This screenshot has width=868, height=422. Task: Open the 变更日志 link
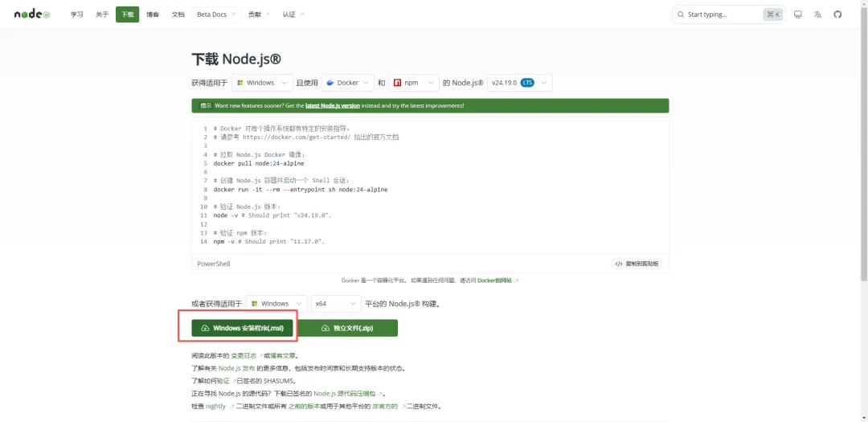244,356
